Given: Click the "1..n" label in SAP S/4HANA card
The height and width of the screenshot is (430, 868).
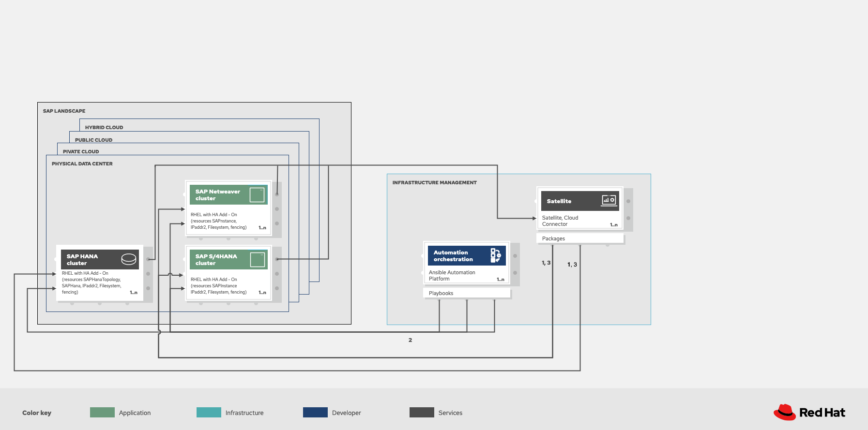Looking at the screenshot, I should click(x=262, y=293).
